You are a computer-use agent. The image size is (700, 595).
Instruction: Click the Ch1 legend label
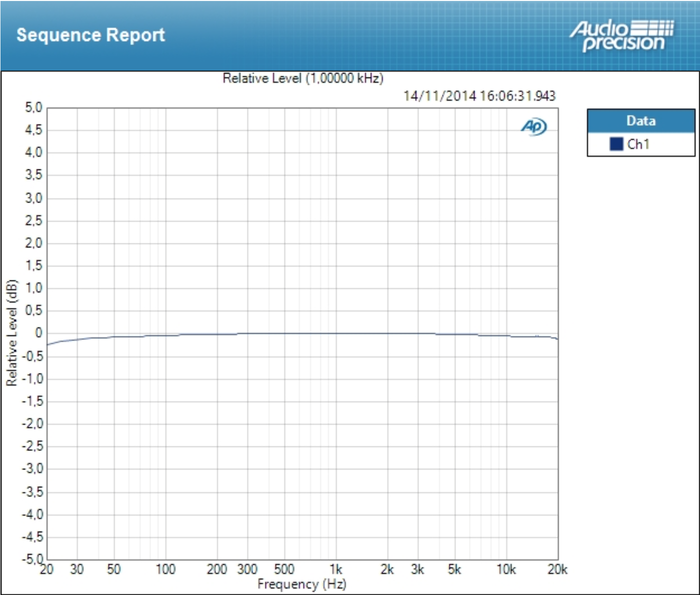[x=638, y=144]
